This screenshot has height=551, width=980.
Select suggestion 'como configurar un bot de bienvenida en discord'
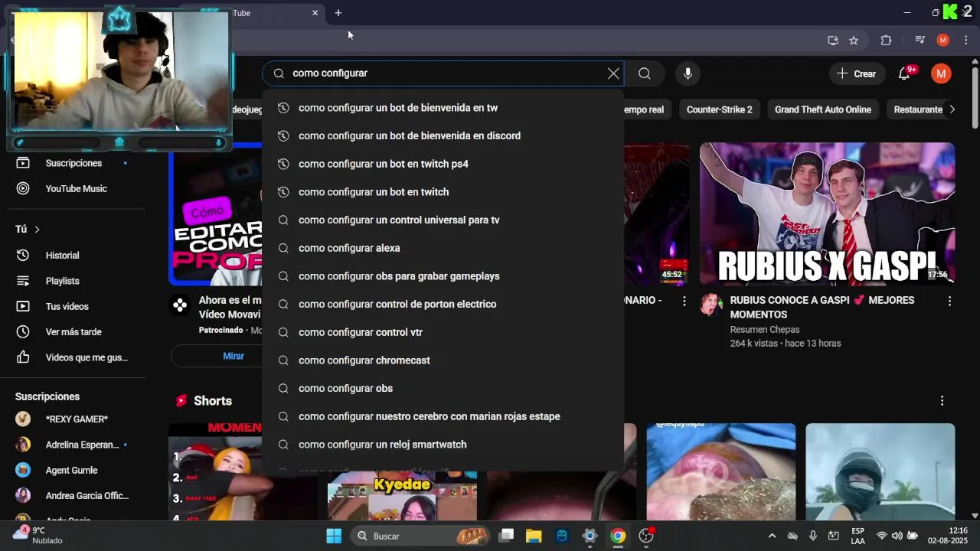tap(443, 136)
